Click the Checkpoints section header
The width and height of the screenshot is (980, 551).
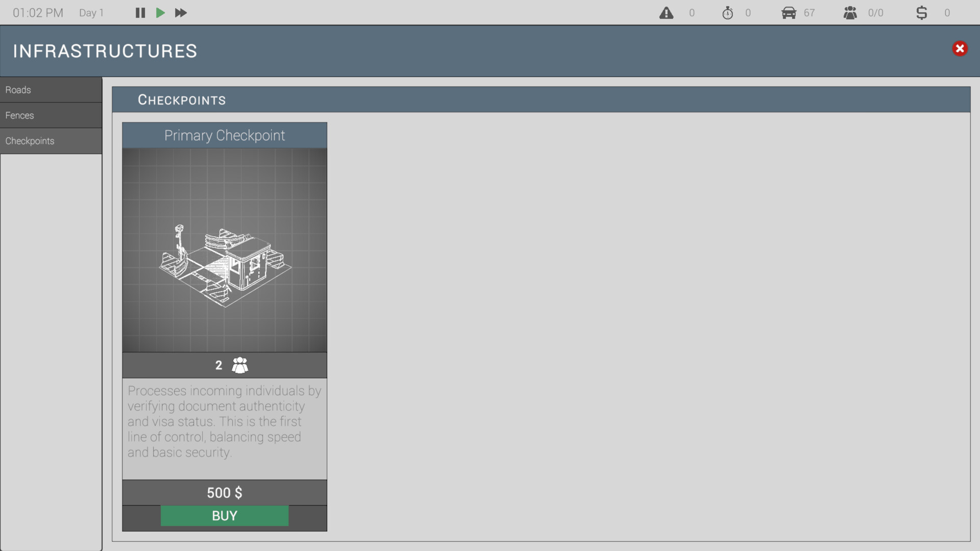click(x=182, y=99)
